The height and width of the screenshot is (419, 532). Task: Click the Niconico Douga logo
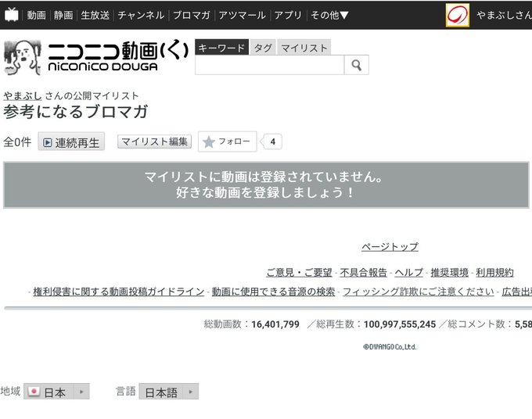point(96,57)
